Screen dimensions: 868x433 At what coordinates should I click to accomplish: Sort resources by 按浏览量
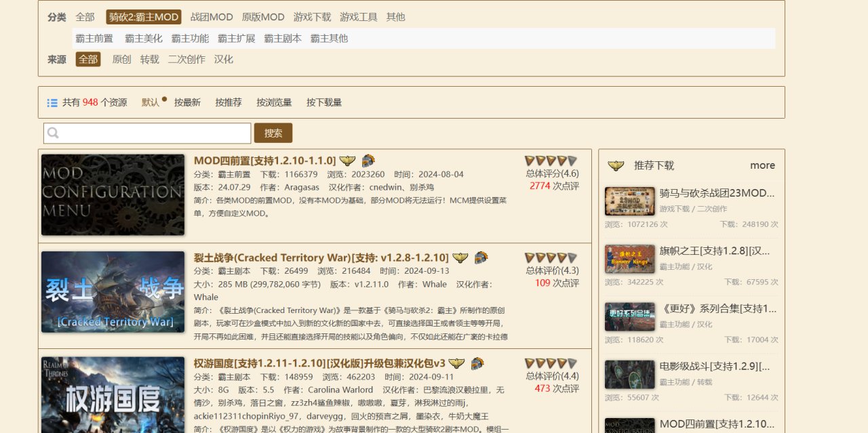(x=274, y=102)
